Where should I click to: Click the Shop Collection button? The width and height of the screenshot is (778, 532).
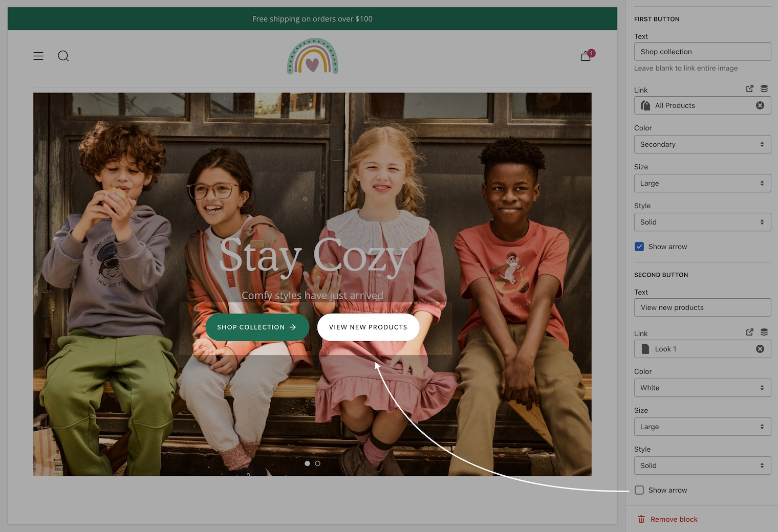257,327
